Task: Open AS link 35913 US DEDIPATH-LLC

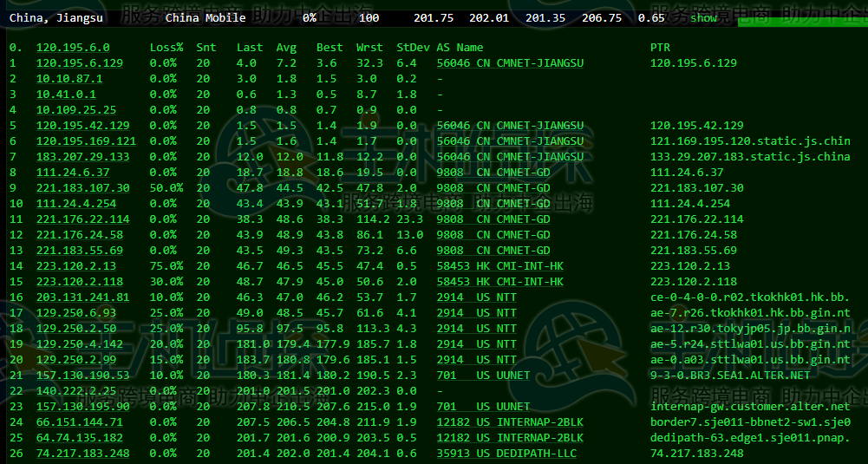Action: [x=506, y=454]
